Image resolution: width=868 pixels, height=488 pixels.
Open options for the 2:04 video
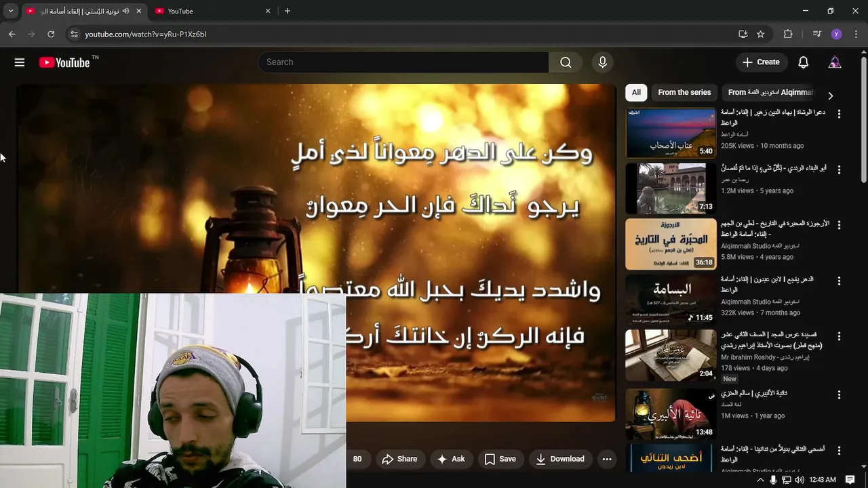pyautogui.click(x=839, y=336)
